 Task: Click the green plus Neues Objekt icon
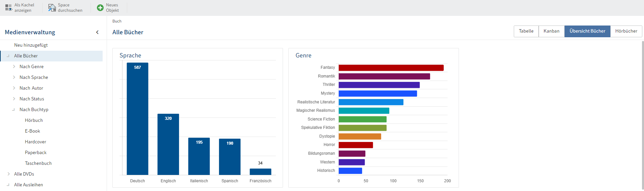pos(100,8)
